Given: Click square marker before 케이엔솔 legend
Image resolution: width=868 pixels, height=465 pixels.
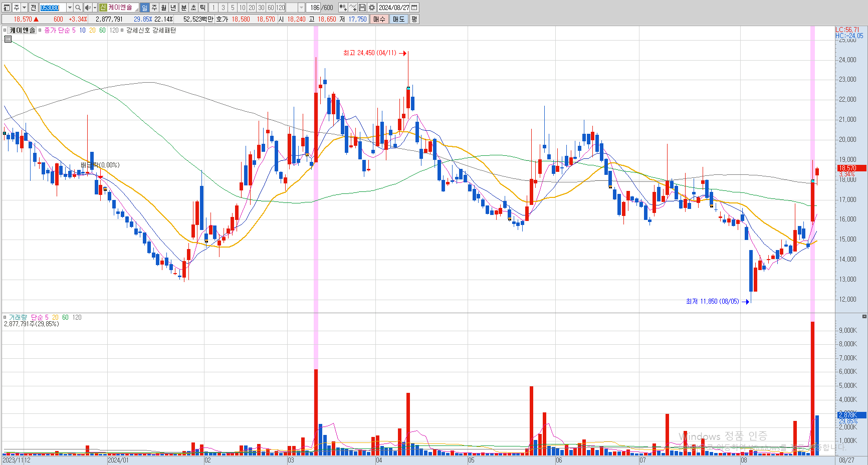Looking at the screenshot, I should (x=5, y=30).
